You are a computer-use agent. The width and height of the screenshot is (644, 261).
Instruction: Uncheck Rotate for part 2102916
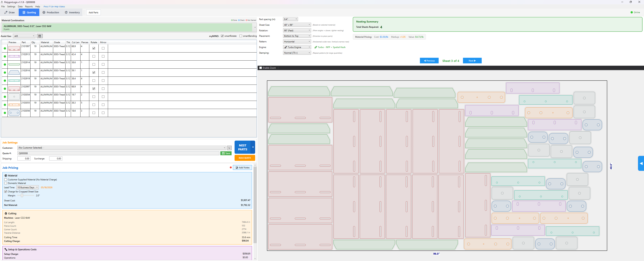pos(94,73)
